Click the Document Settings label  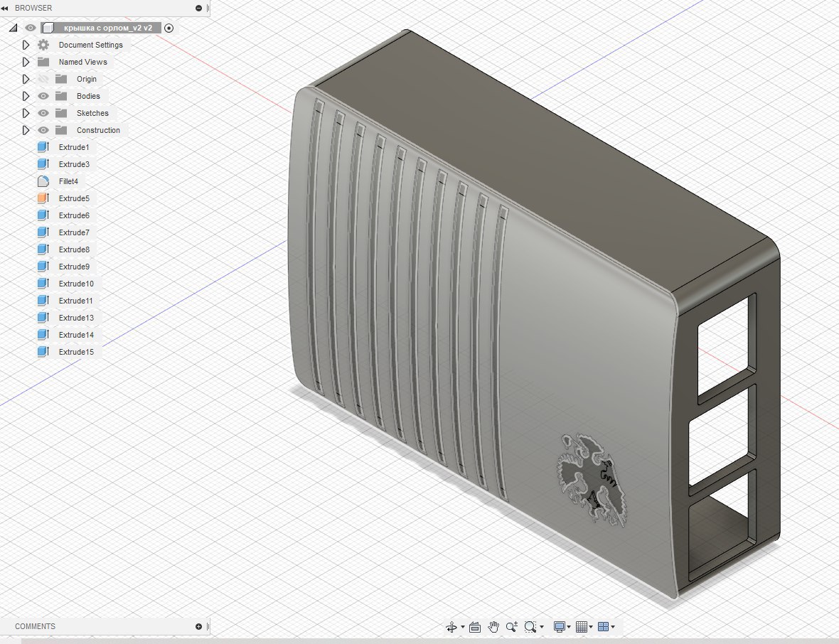(x=90, y=45)
